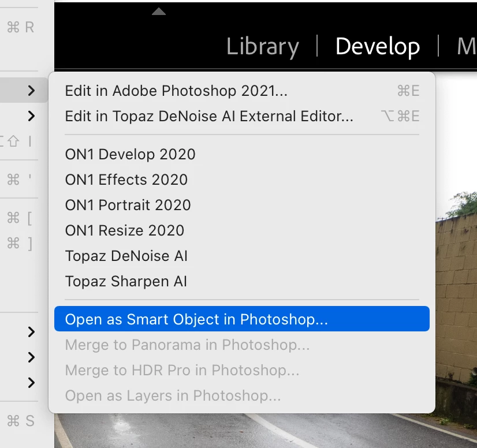
Task: Select ON1 Develop 2020 entry
Action: click(x=242, y=154)
